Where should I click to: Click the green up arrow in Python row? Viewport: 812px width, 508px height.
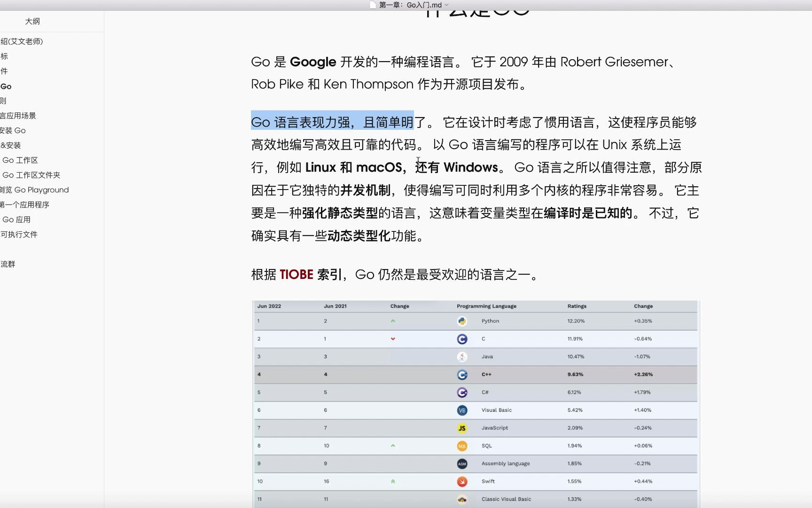coord(393,321)
